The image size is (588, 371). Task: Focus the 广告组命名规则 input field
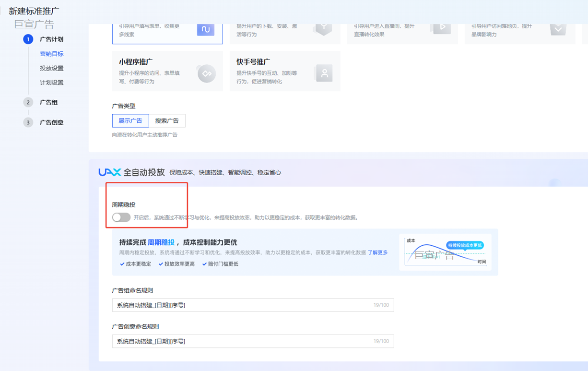click(242, 305)
